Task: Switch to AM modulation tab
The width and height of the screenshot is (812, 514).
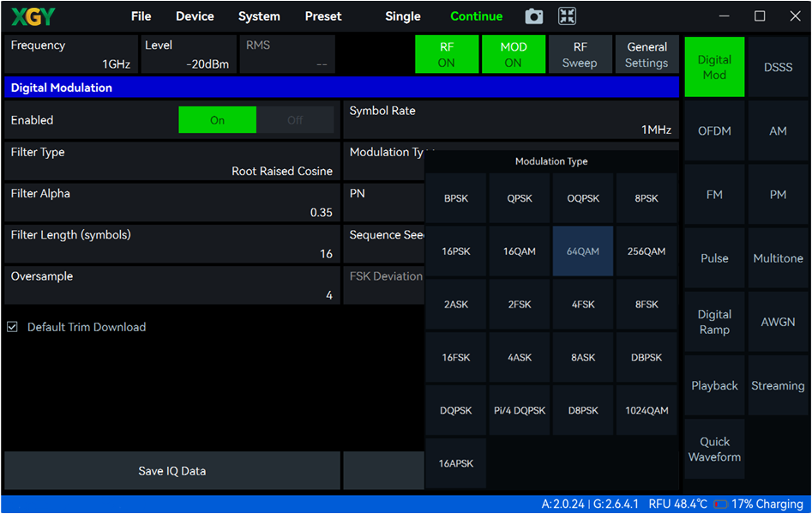Action: [779, 130]
